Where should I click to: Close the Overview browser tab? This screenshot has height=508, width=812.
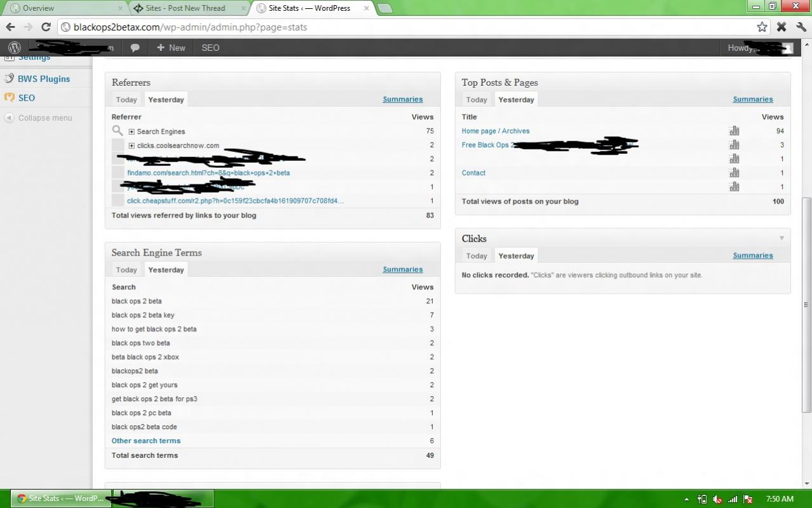click(x=121, y=8)
